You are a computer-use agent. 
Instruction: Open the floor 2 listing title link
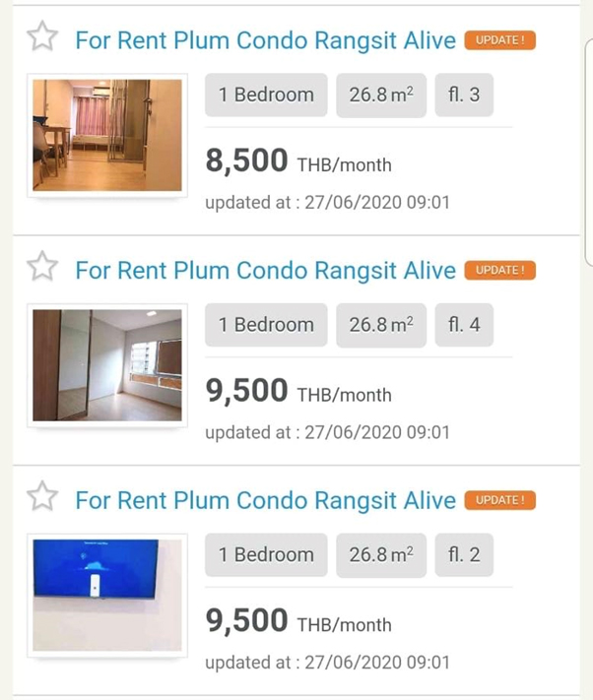click(x=265, y=500)
